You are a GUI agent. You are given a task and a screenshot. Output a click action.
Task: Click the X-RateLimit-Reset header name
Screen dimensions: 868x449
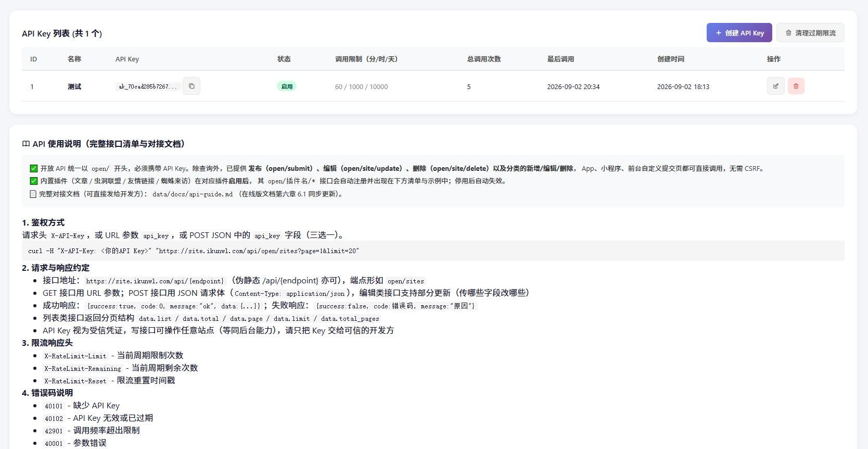click(x=75, y=381)
